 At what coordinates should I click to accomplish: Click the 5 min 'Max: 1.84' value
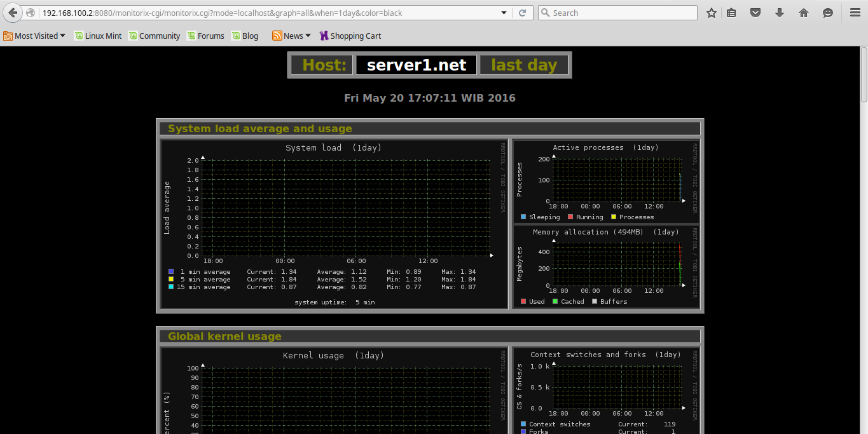pyautogui.click(x=458, y=279)
